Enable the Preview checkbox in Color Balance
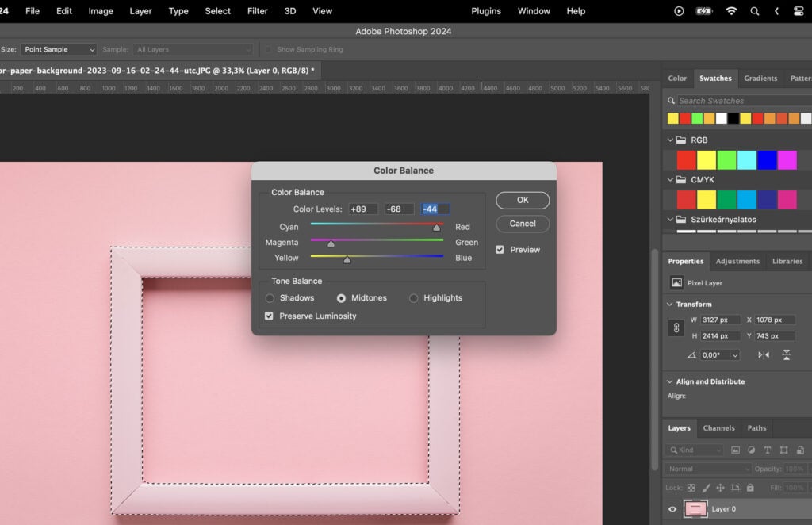 pos(500,249)
